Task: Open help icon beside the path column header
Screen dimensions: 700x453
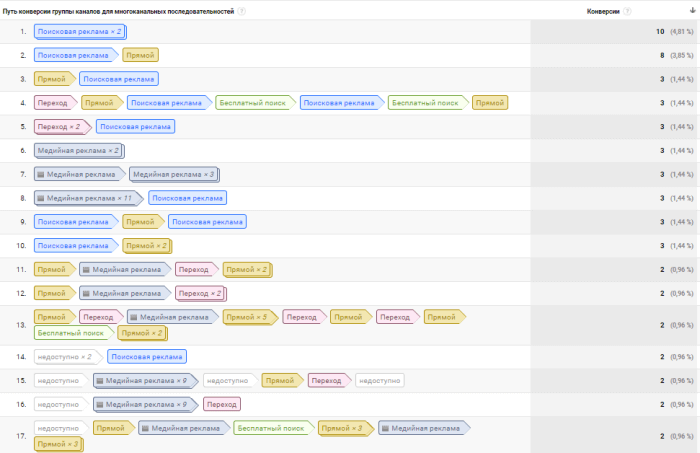Action: [242, 11]
